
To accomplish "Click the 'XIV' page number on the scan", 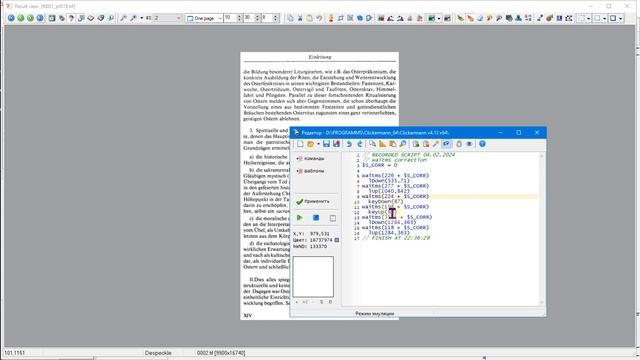I will point(247,315).
